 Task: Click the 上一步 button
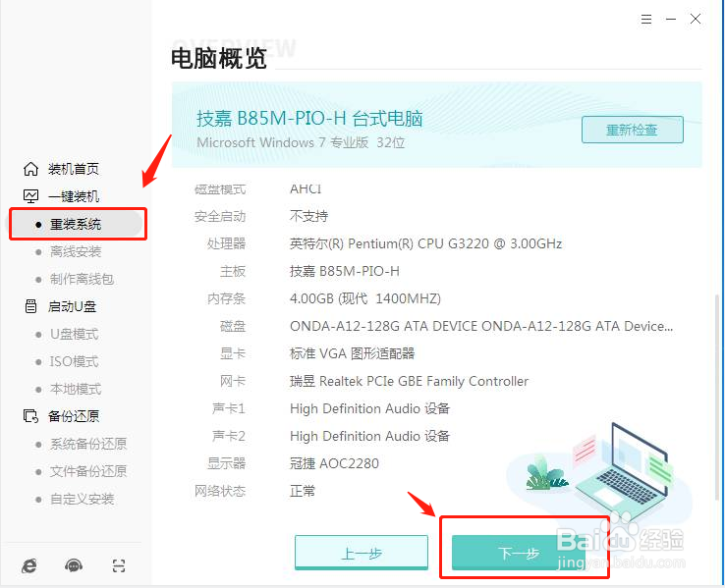click(362, 553)
